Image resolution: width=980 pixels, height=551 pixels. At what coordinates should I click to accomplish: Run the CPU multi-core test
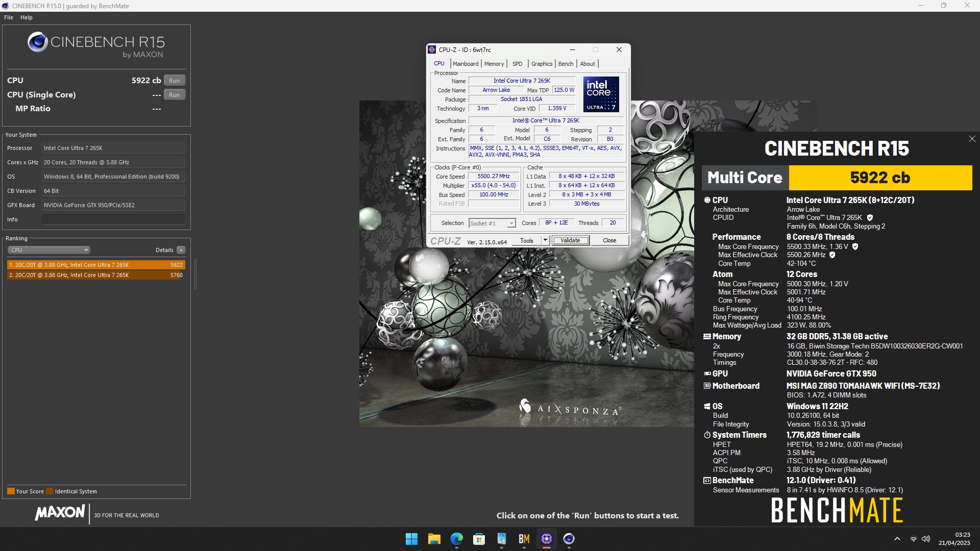pyautogui.click(x=174, y=81)
